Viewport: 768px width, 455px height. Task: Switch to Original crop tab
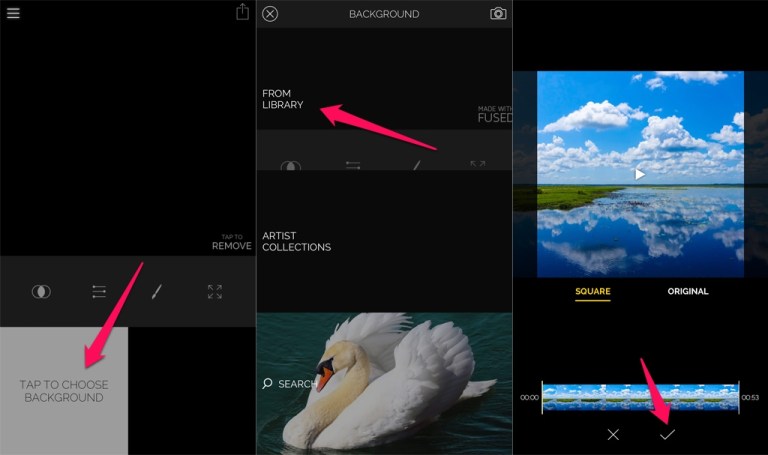688,291
